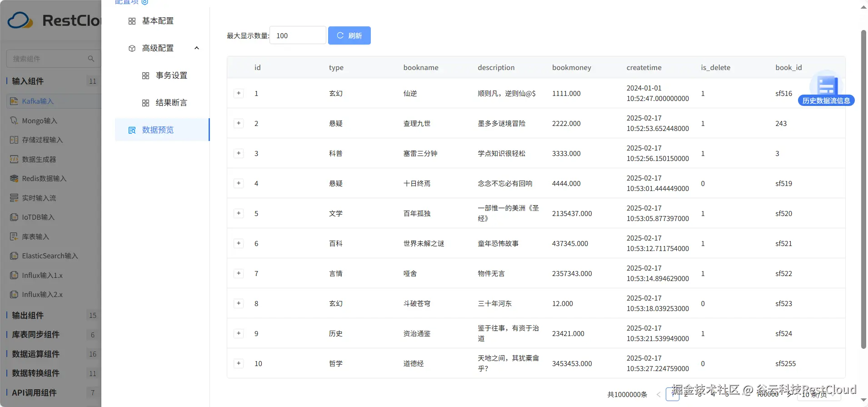Click the ElasticSearch输入 component icon
Screen dimensions: 868x407
coord(14,256)
